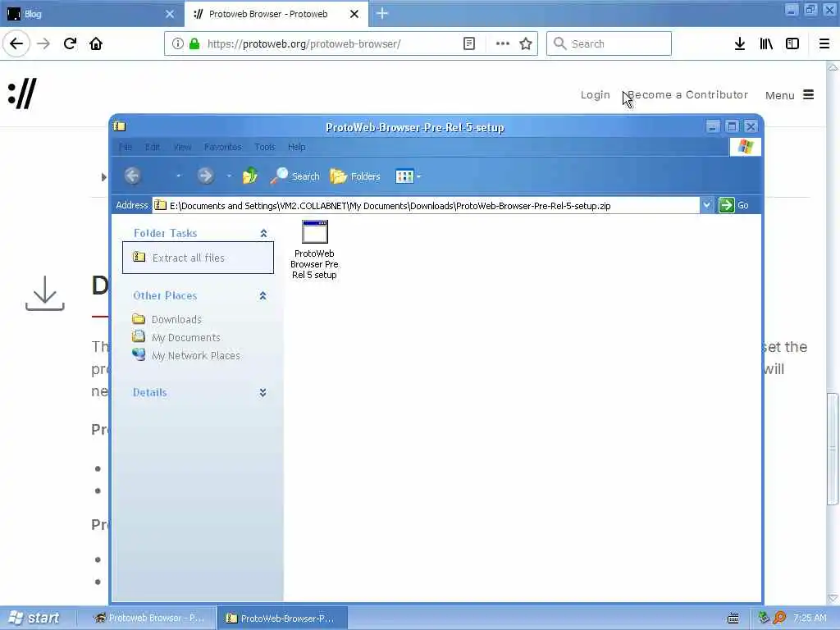Click the Windows Start button

(x=35, y=618)
